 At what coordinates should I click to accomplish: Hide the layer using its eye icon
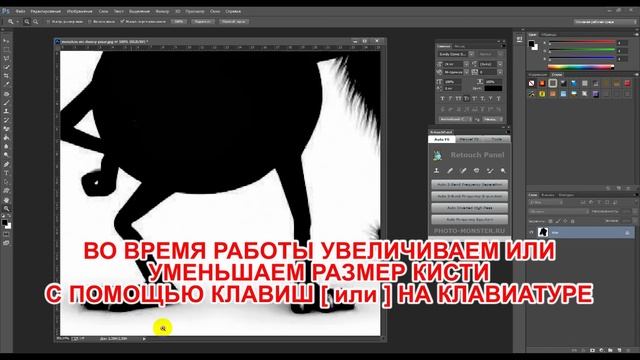pos(531,232)
